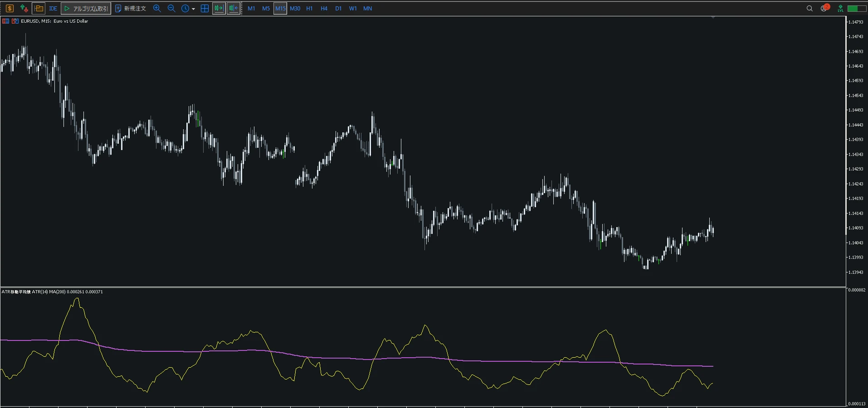Select the MN monthly timeframe
This screenshot has height=408, width=868.
[367, 8]
